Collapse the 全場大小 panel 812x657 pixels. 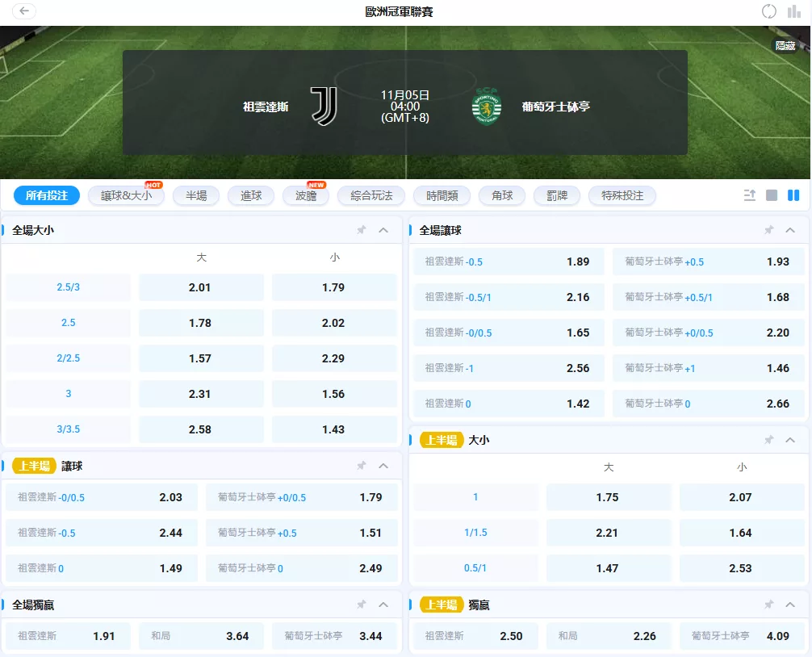pos(384,229)
